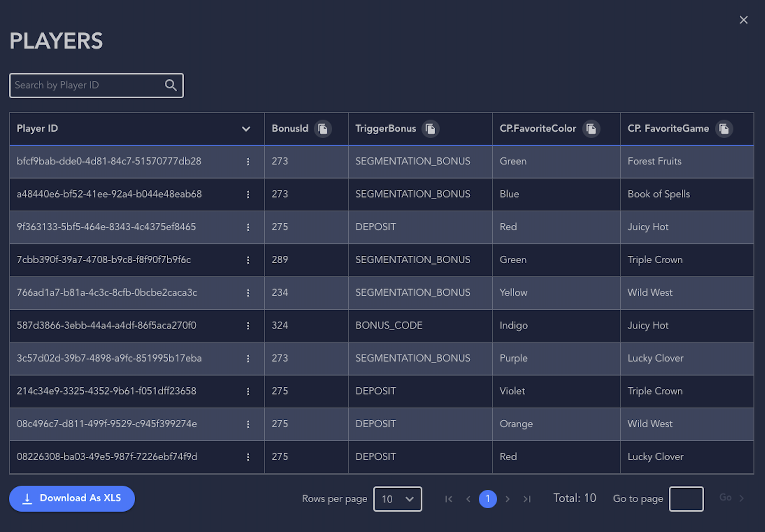Image resolution: width=765 pixels, height=532 pixels.
Task: Open kebab menu for player 08226308
Action: coord(248,457)
